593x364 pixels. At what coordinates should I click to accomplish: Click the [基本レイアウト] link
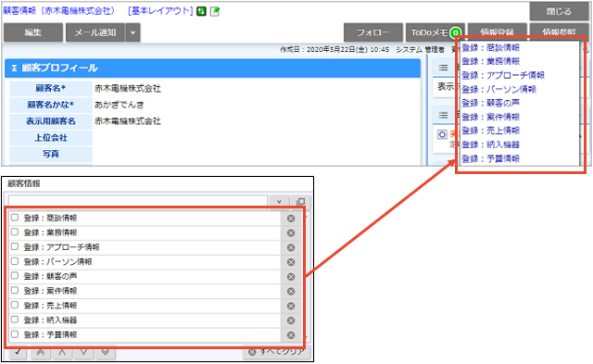(160, 11)
